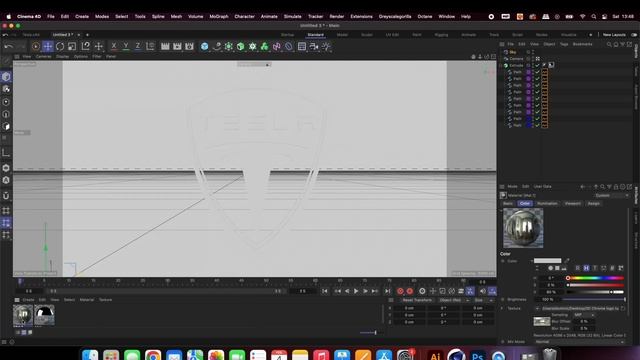Screen dimensions: 640x360
Task: Open the Texture path options arrow button
Action: click(537, 309)
